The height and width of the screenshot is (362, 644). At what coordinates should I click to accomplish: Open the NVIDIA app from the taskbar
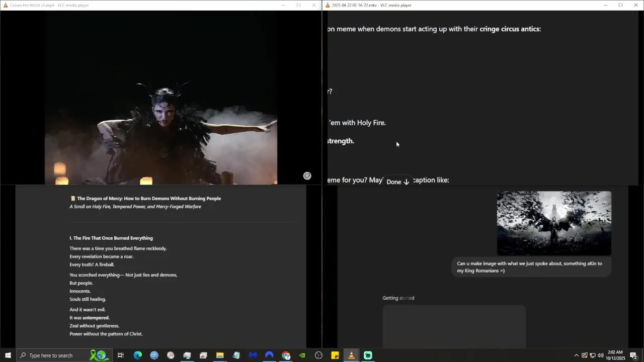point(302,355)
